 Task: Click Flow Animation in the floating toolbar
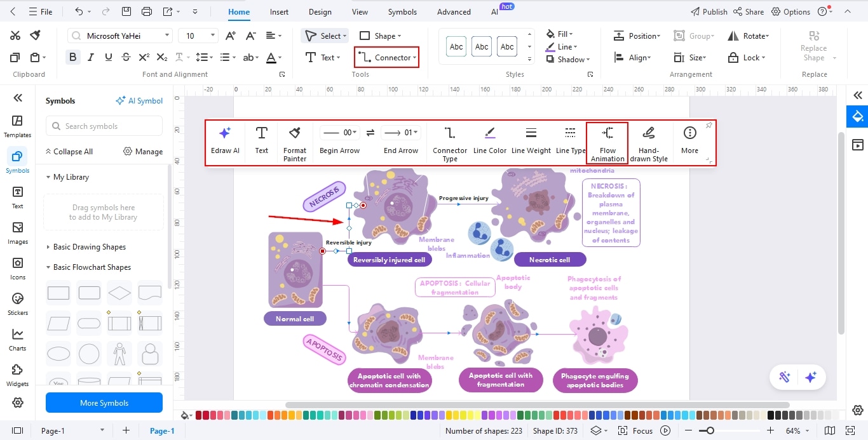pyautogui.click(x=607, y=143)
